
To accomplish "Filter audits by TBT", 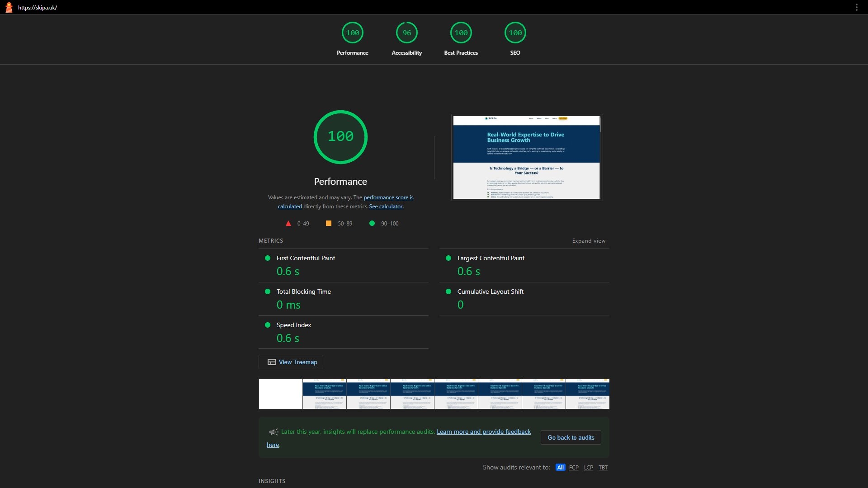I will [x=603, y=468].
